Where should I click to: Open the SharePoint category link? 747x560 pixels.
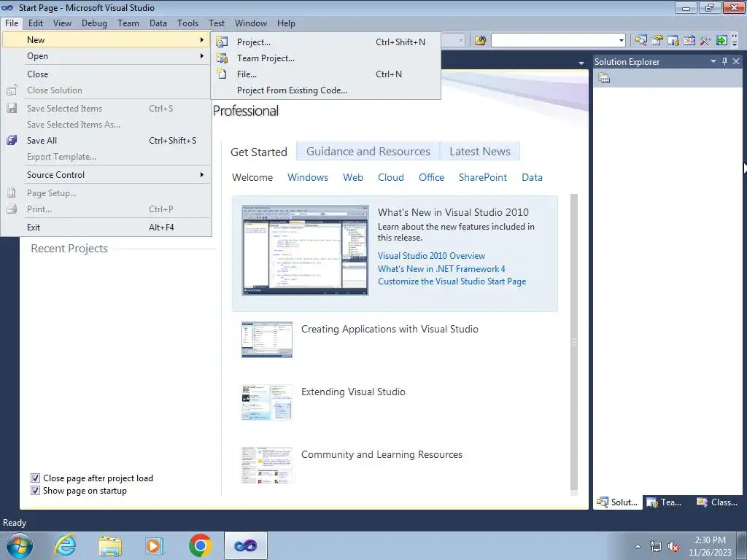click(x=483, y=177)
